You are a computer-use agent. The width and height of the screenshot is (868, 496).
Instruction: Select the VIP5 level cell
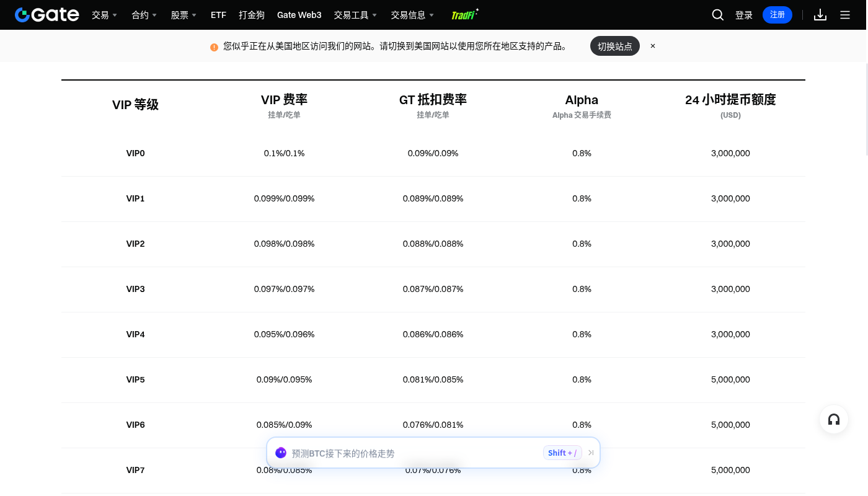pos(136,379)
